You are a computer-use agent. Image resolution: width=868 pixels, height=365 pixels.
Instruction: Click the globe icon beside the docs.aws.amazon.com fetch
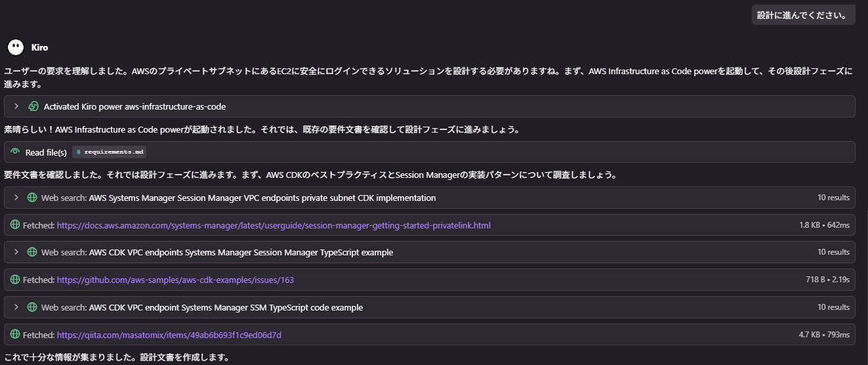coord(15,225)
